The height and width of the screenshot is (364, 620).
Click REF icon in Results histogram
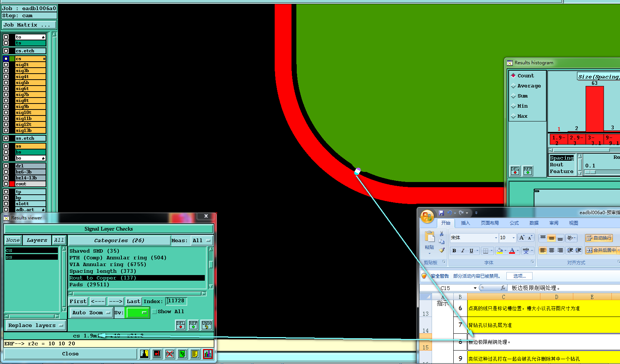coord(528,171)
